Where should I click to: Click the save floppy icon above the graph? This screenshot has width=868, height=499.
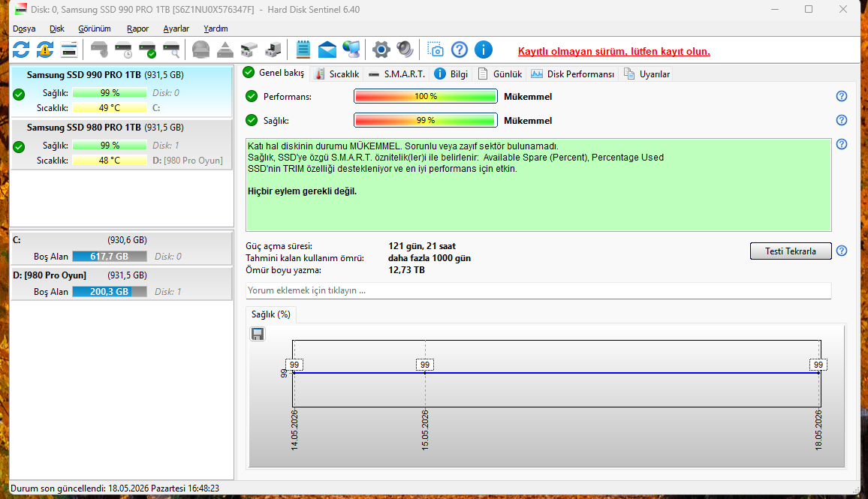coord(258,334)
